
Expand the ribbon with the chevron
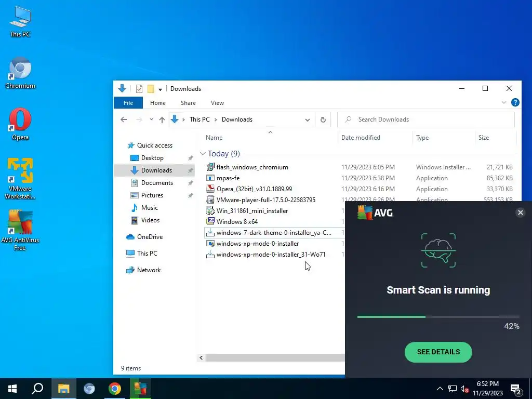[504, 102]
